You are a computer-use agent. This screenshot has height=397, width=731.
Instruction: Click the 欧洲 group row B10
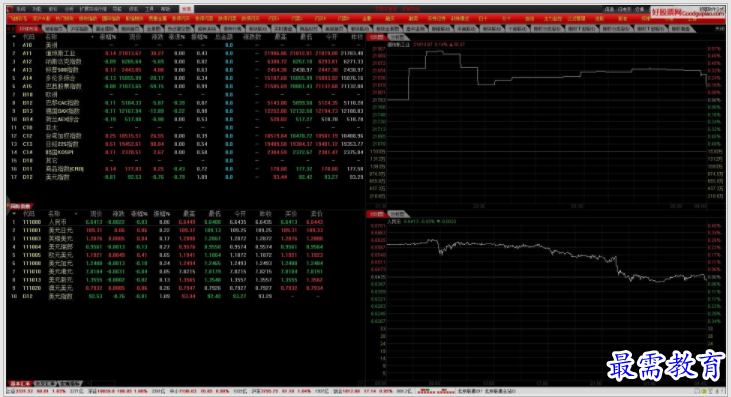[186, 95]
